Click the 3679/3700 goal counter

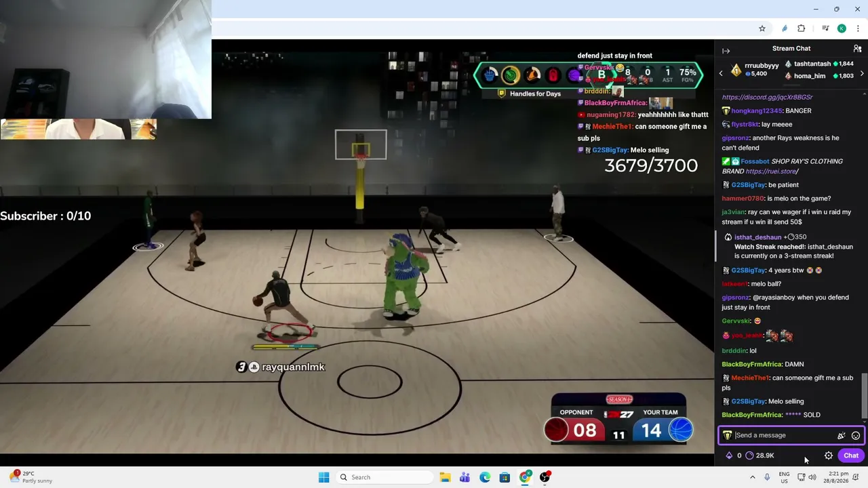pyautogui.click(x=651, y=165)
